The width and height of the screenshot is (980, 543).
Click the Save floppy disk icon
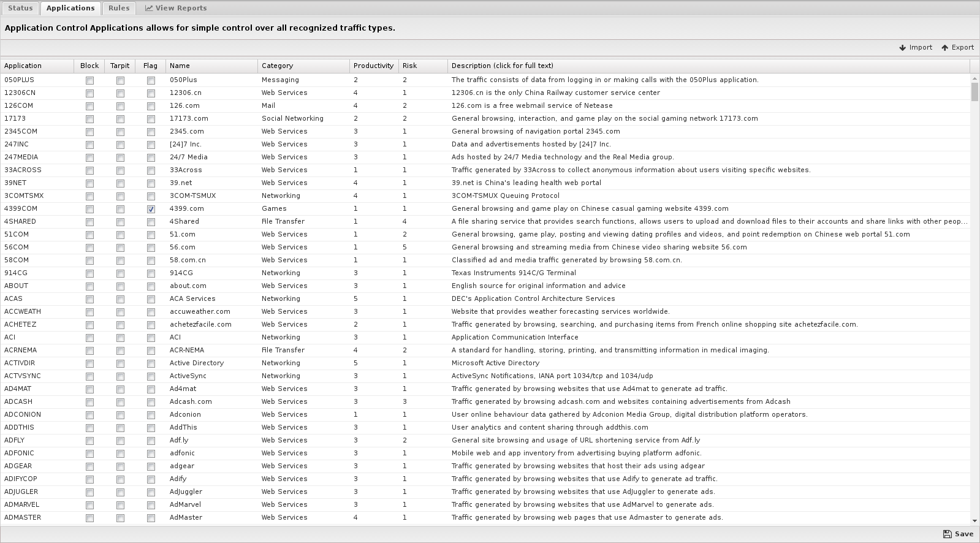947,534
